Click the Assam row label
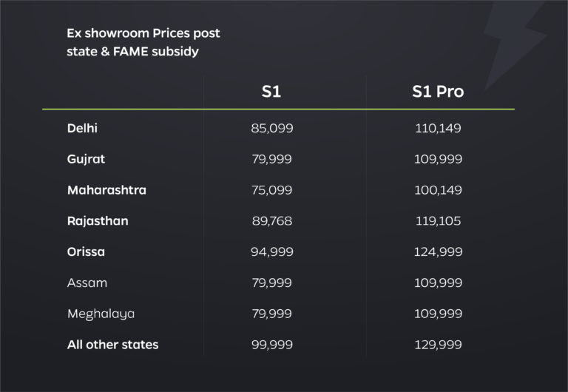 [87, 283]
